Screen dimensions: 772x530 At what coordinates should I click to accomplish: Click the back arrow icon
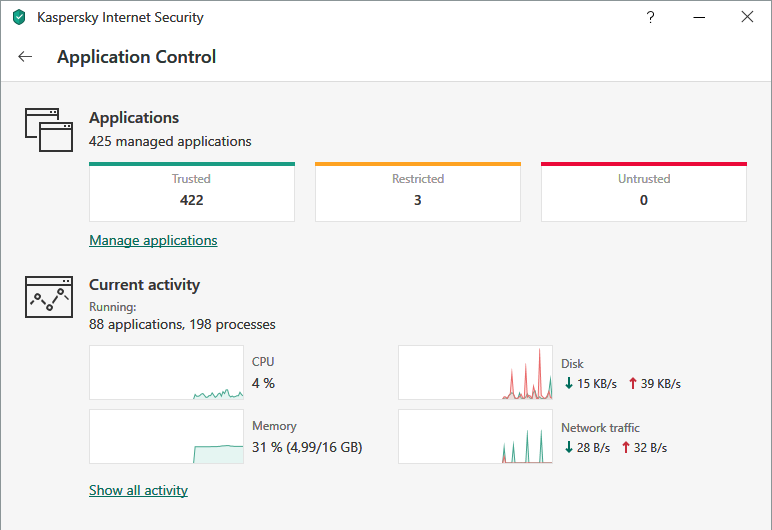click(25, 57)
